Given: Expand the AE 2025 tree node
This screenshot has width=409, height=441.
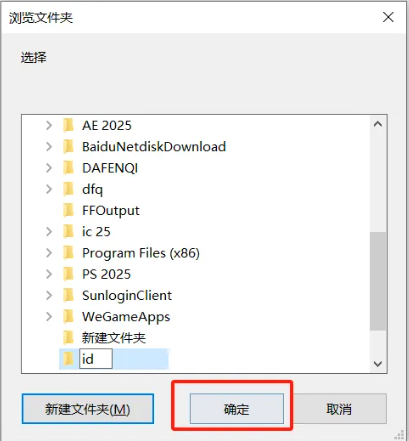Looking at the screenshot, I should [49, 125].
